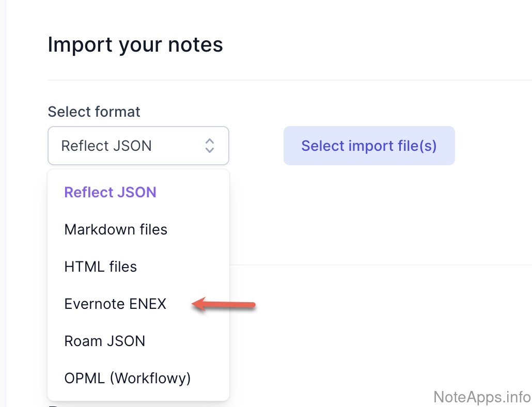This screenshot has height=407, width=532.
Task: Click the up-down chevron in the format selector
Action: point(209,146)
